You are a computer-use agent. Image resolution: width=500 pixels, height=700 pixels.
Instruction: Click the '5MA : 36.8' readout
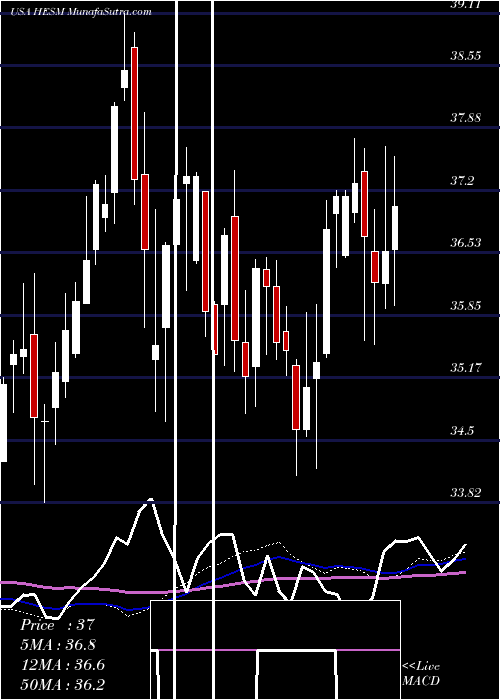click(58, 645)
